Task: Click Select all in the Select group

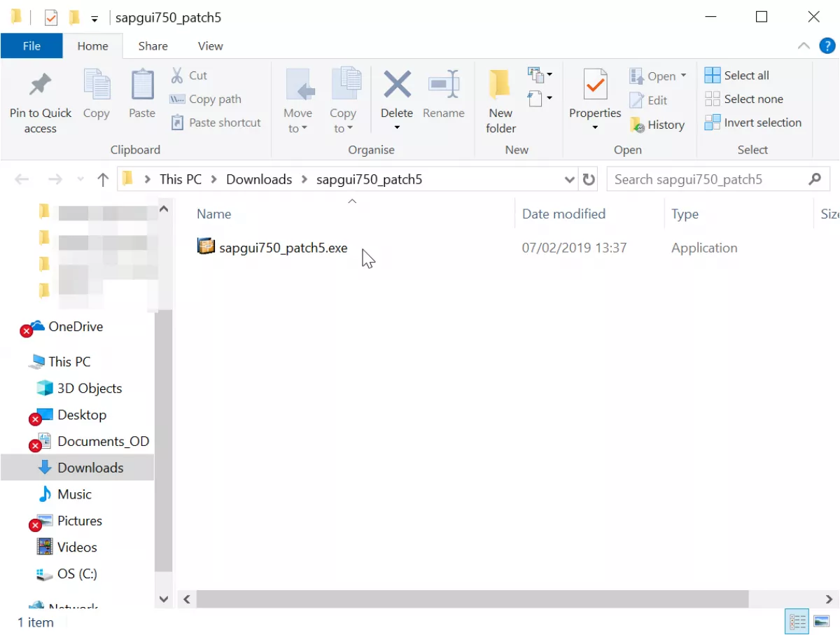Action: (x=736, y=76)
